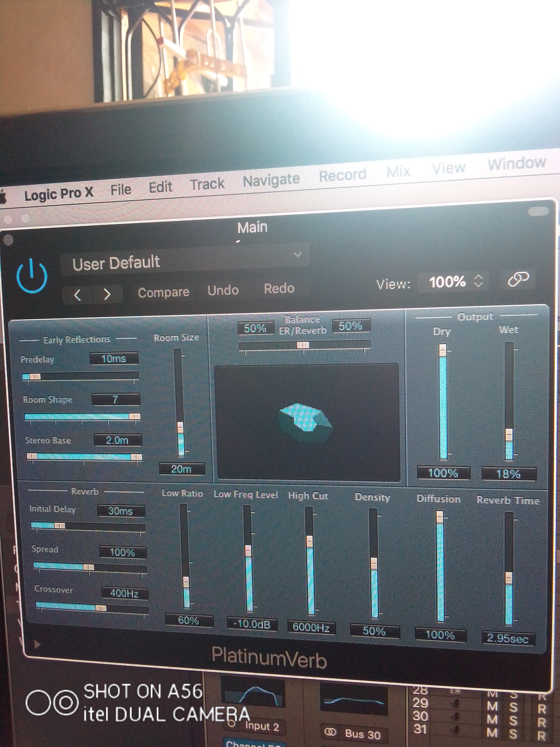The height and width of the screenshot is (747, 560).
Task: Click the mono format icon beside Input 2
Action: coord(232,723)
